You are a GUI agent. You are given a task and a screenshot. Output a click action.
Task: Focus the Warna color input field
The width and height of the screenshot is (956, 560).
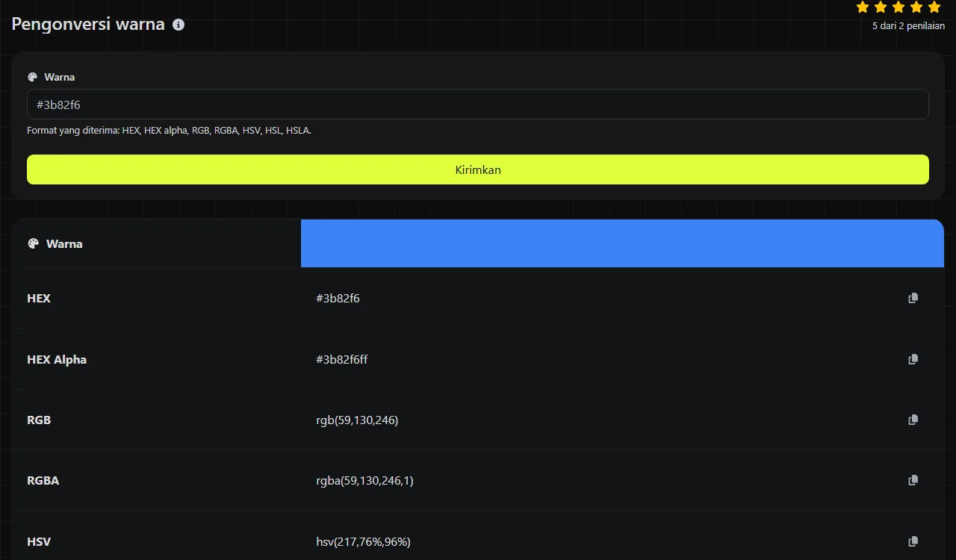tap(478, 105)
